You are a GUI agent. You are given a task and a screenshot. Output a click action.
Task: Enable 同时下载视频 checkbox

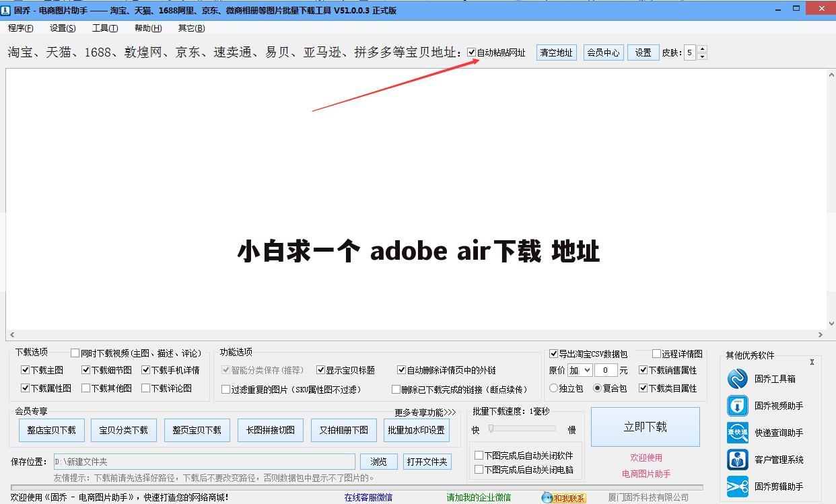(75, 353)
